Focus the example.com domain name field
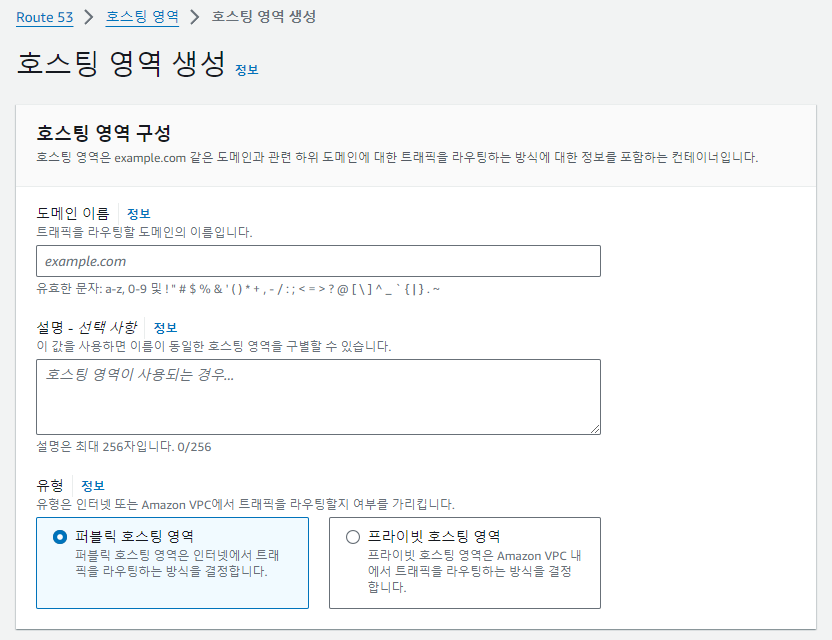 click(x=318, y=261)
